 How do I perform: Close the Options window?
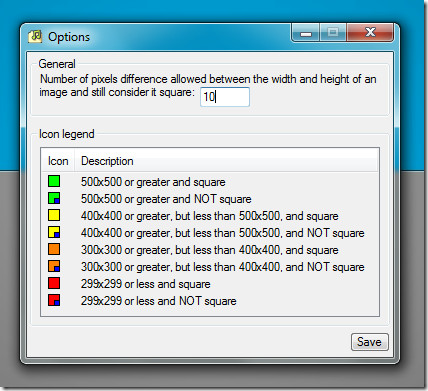coord(370,32)
